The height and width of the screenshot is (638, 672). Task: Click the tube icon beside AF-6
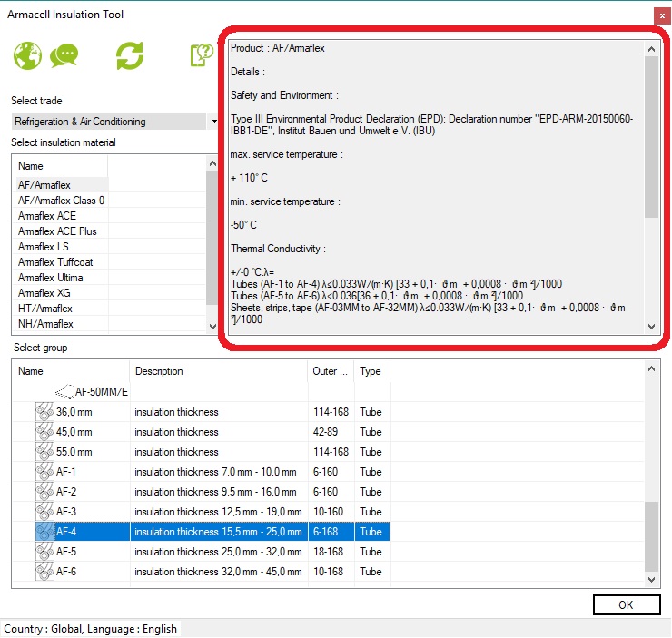pyautogui.click(x=44, y=571)
